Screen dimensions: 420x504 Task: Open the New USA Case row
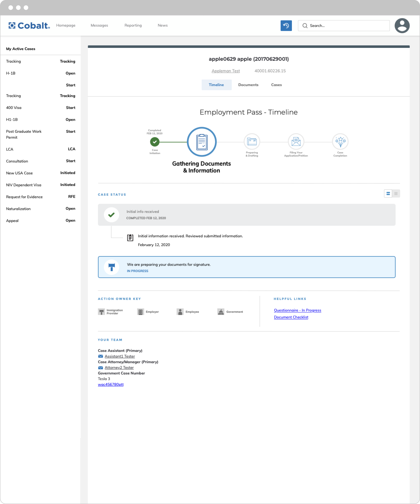(41, 173)
